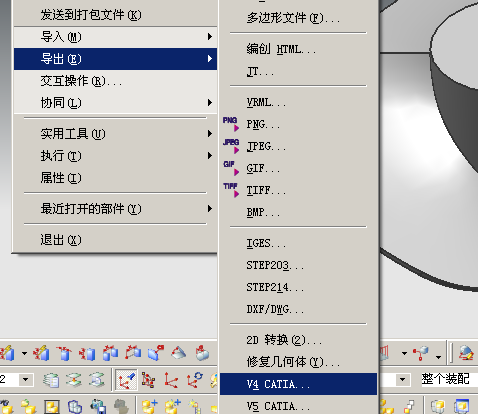The width and height of the screenshot is (478, 414).
Task: Open 交互操作 menu entry
Action: 115,81
